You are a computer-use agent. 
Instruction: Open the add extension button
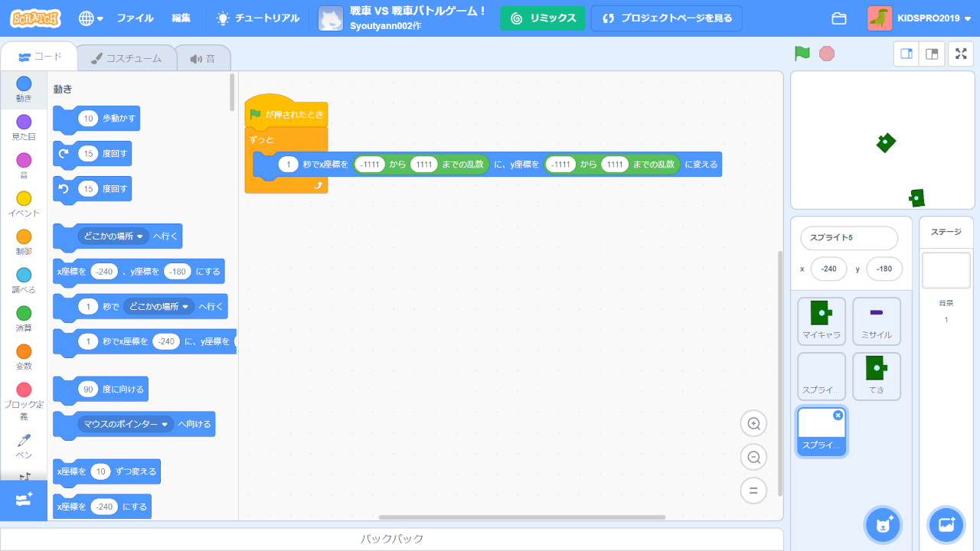tap(23, 500)
